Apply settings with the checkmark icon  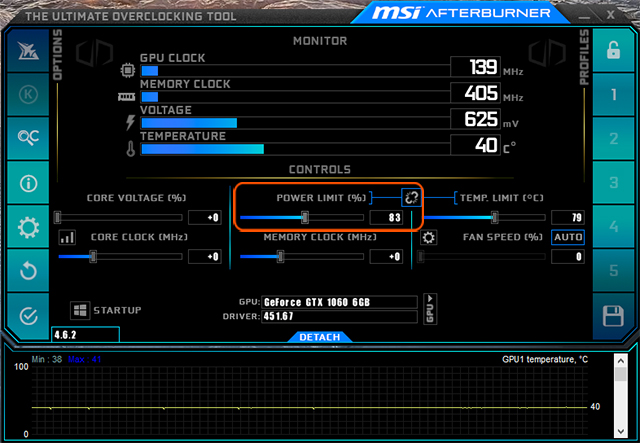click(28, 316)
